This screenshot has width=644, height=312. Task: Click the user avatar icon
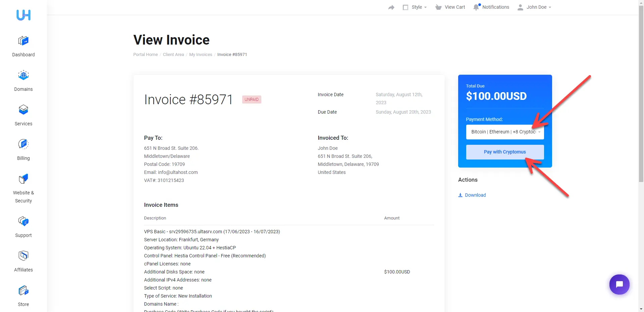[x=520, y=7]
